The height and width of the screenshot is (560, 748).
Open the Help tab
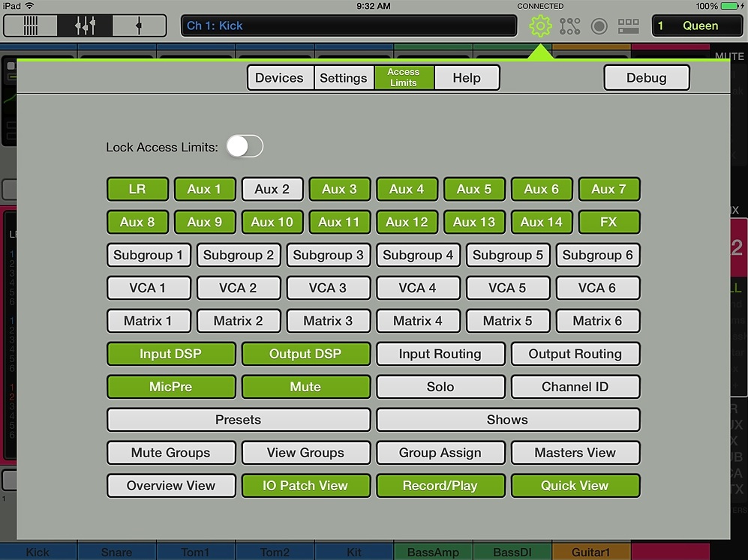click(x=467, y=78)
